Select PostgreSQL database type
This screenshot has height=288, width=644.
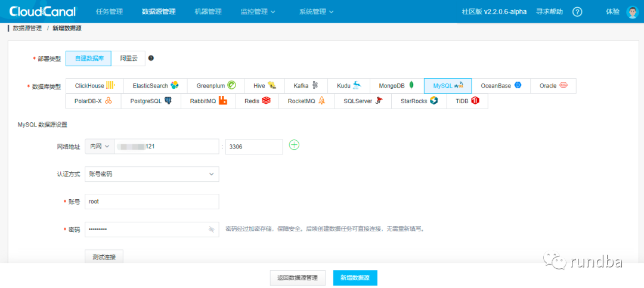click(x=151, y=101)
